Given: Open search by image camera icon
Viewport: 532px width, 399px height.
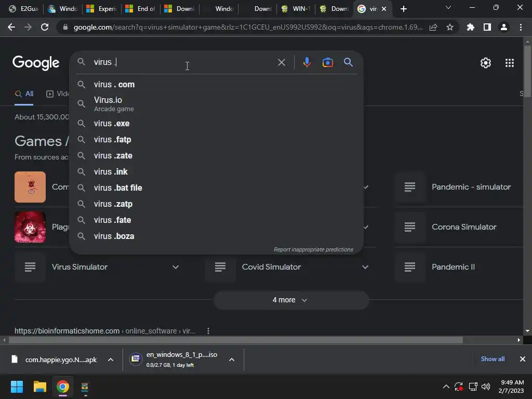Looking at the screenshot, I should (327, 62).
